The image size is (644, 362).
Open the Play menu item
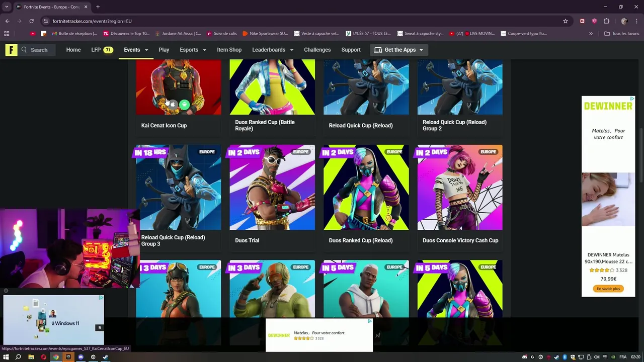[x=164, y=50]
